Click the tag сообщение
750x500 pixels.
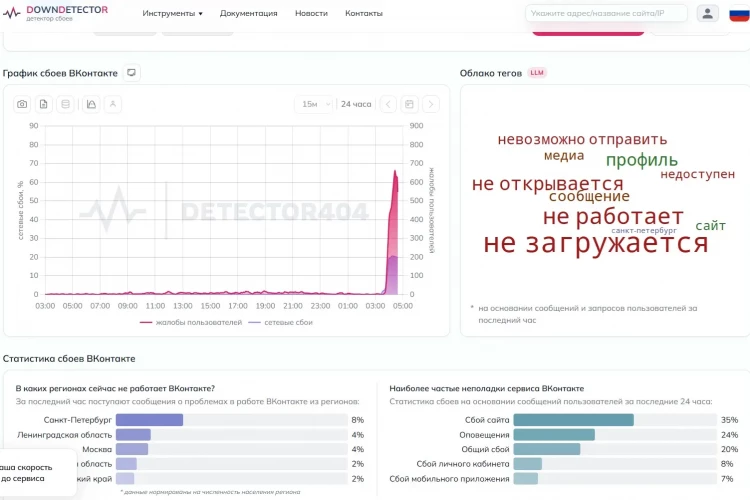tap(589, 196)
